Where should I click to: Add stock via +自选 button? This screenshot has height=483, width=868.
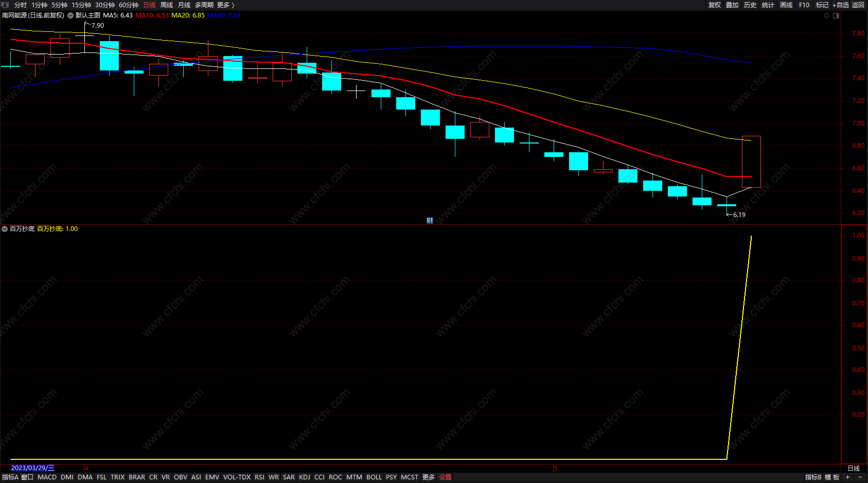pyautogui.click(x=841, y=5)
